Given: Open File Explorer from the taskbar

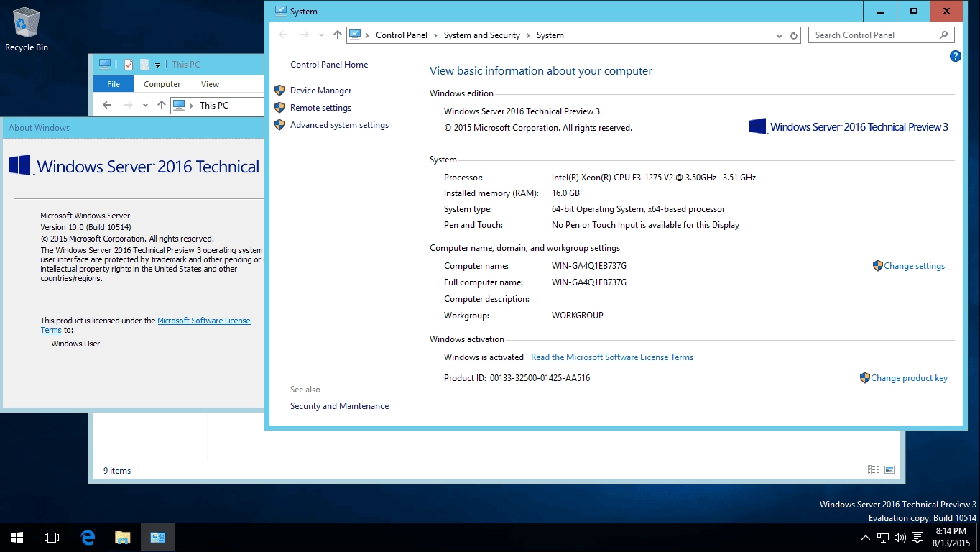Looking at the screenshot, I should pos(123,538).
